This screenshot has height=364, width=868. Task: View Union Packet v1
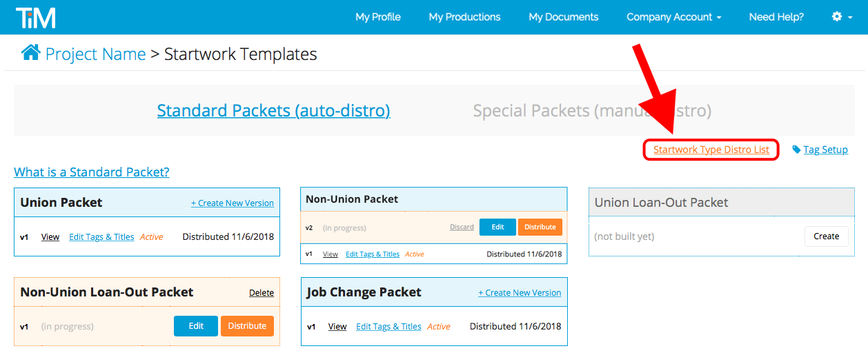[50, 236]
